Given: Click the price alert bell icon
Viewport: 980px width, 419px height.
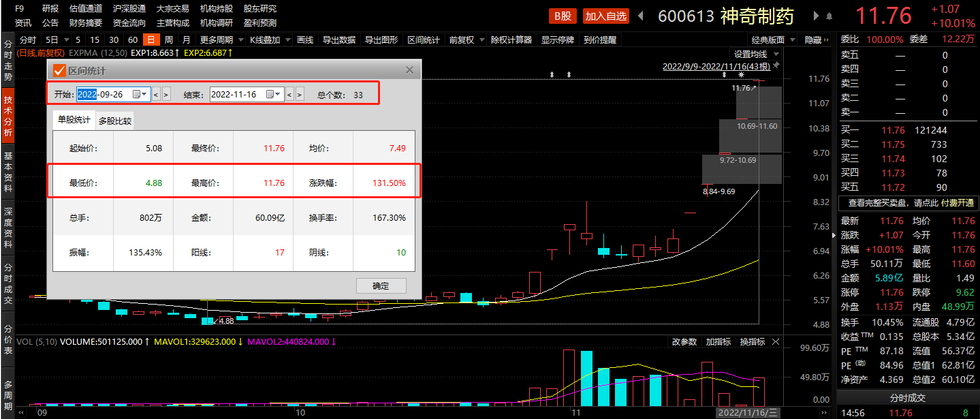Looking at the screenshot, I should [x=829, y=16].
